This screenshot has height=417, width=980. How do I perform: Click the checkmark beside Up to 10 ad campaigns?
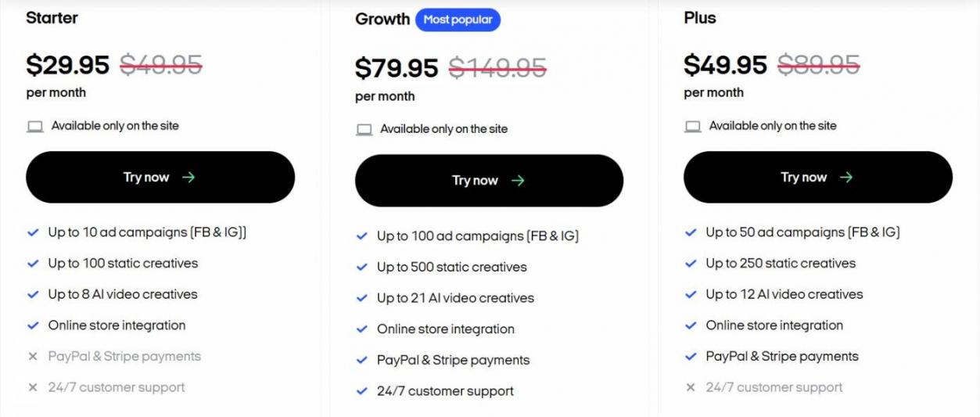(33, 232)
